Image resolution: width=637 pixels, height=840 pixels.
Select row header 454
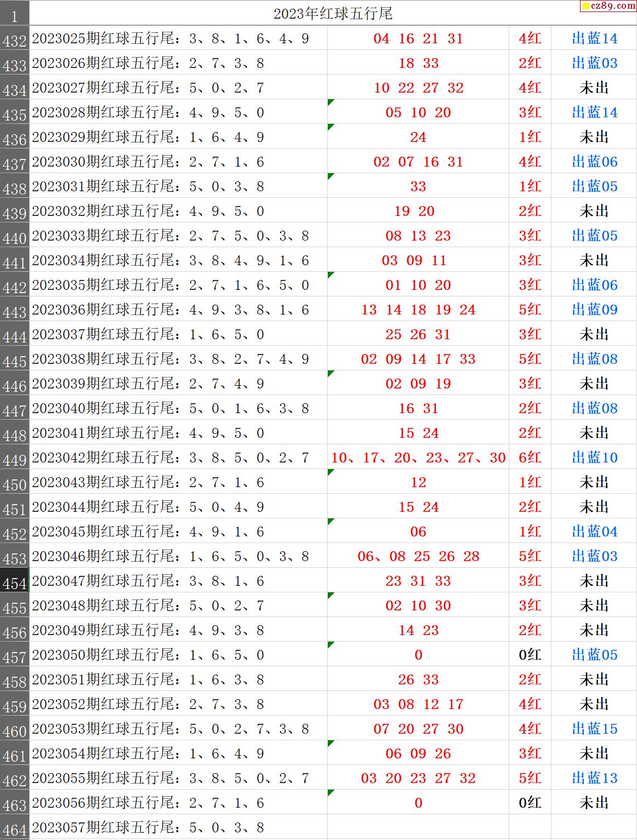pyautogui.click(x=14, y=581)
